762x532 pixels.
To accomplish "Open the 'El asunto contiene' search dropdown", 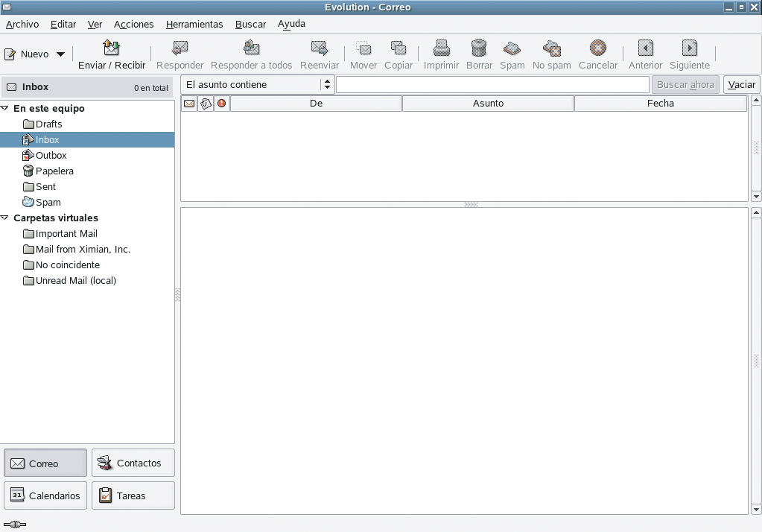I will click(256, 85).
